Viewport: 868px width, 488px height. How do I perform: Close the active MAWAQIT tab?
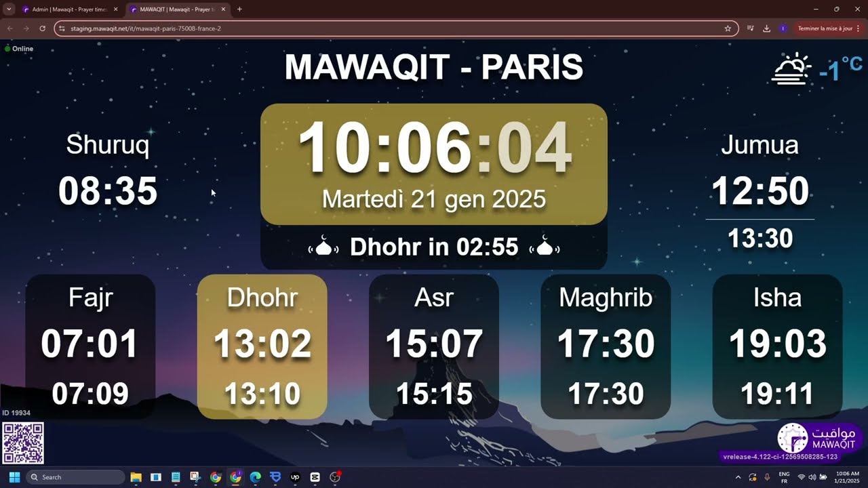pyautogui.click(x=223, y=9)
